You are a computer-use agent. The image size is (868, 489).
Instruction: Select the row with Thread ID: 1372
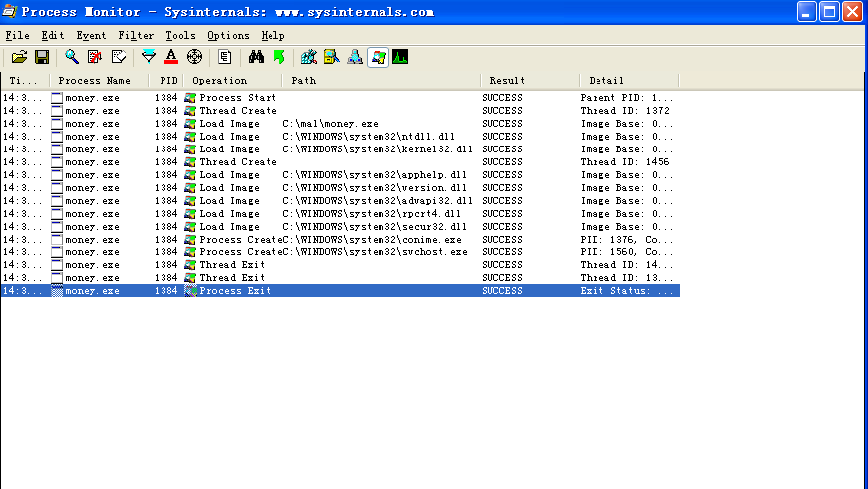pyautogui.click(x=340, y=111)
